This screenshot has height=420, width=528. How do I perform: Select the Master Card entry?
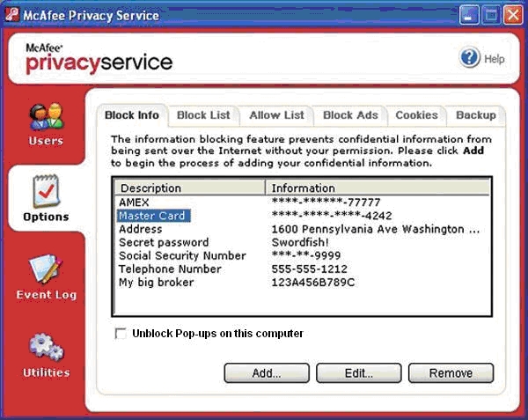[x=154, y=216]
